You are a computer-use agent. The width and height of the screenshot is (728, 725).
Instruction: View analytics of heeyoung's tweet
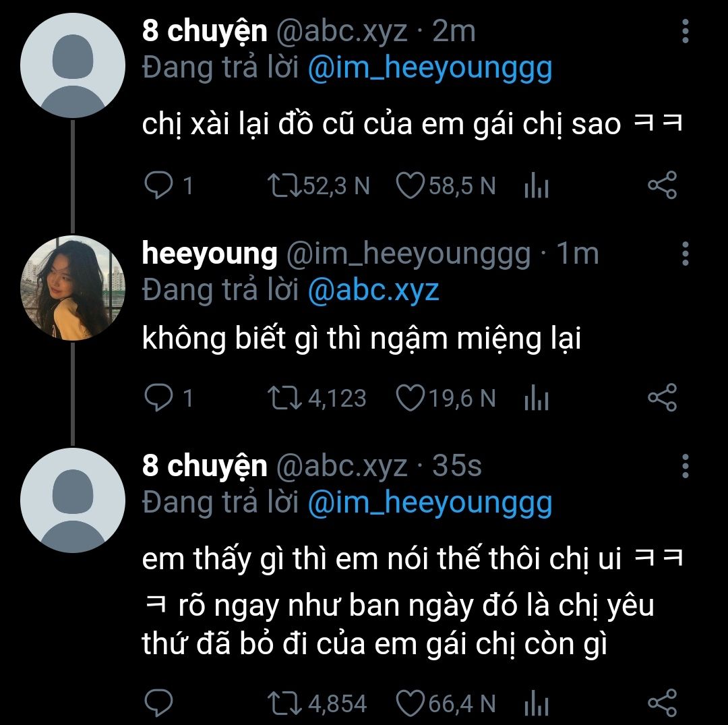coord(537,399)
